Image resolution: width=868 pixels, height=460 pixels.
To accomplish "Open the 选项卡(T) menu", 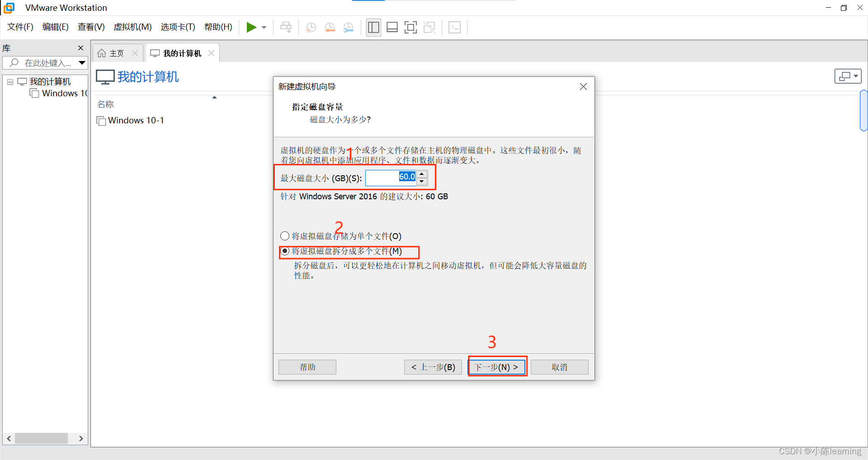I will pos(178,27).
